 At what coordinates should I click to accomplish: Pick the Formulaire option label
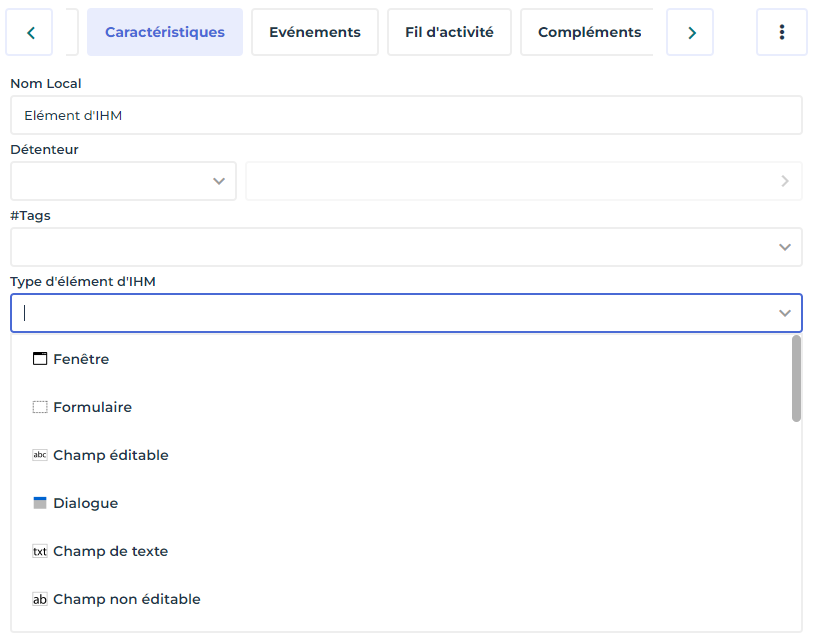point(92,407)
